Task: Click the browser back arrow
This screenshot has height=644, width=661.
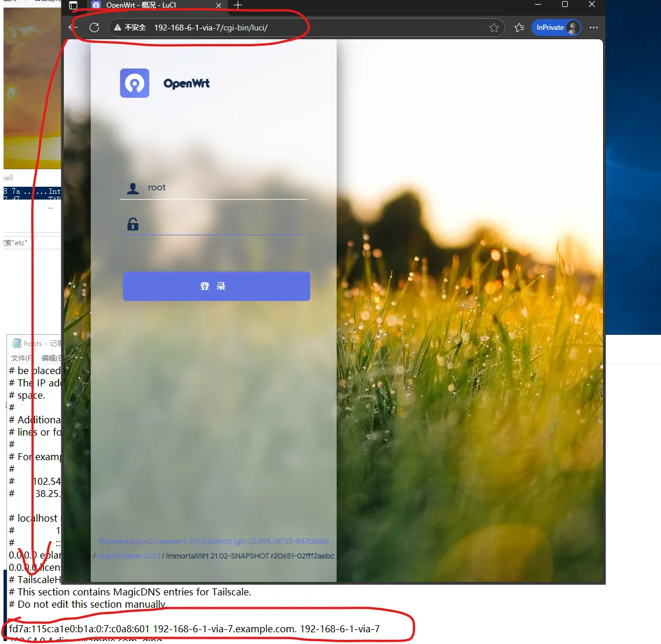Action: click(73, 28)
